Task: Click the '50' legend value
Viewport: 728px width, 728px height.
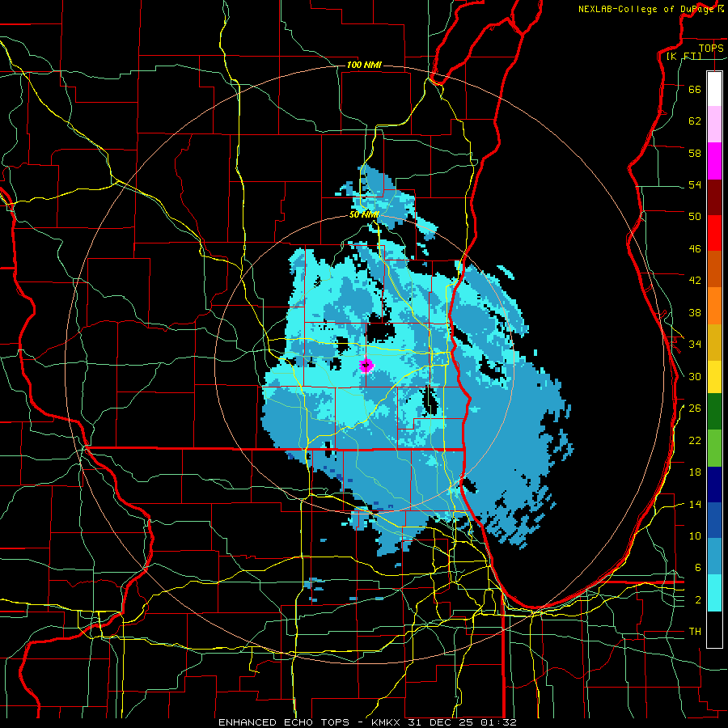Action: (x=695, y=216)
